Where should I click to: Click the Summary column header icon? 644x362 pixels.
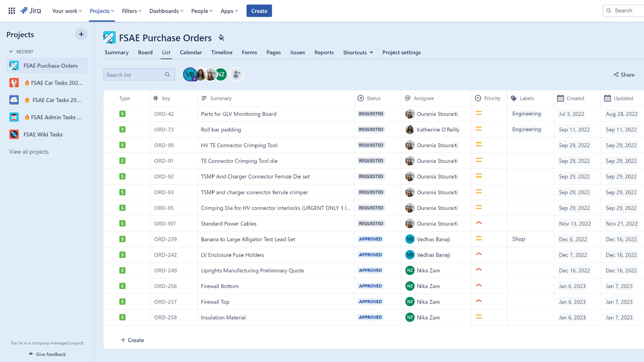pyautogui.click(x=204, y=98)
